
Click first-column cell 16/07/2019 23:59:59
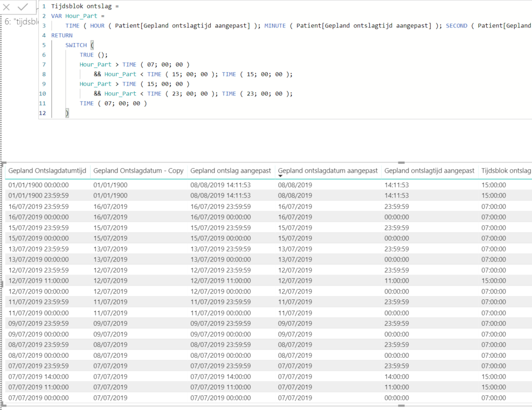pos(38,206)
